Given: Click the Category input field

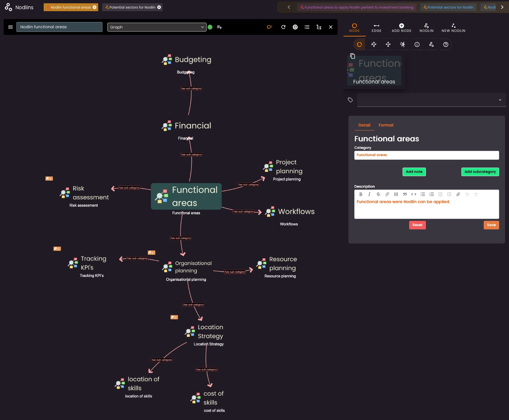Looking at the screenshot, I should tap(426, 155).
